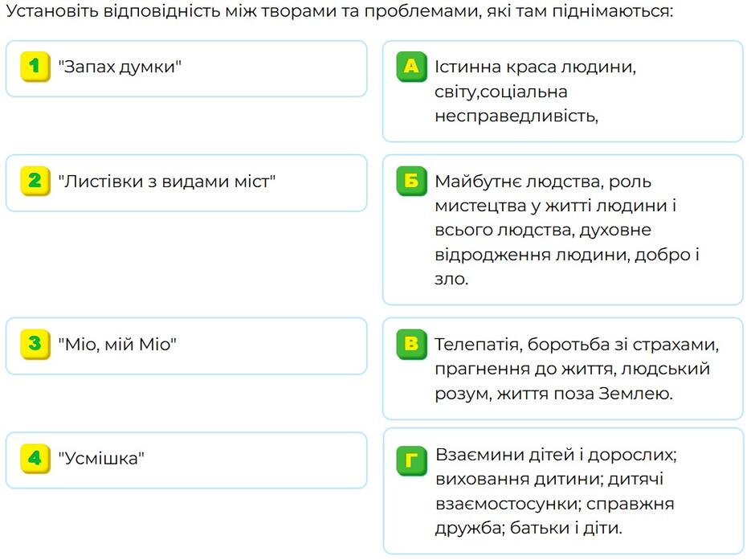Choose answer text "Взаємини дітей і дорослих"
This screenshot has width=755, height=560.
click(x=556, y=455)
